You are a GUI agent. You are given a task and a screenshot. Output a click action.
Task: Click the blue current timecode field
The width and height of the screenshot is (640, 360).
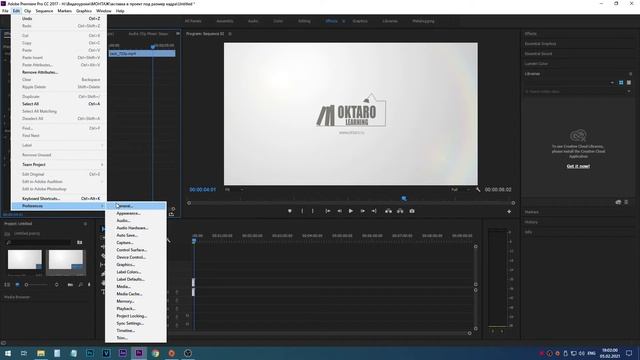(202, 189)
